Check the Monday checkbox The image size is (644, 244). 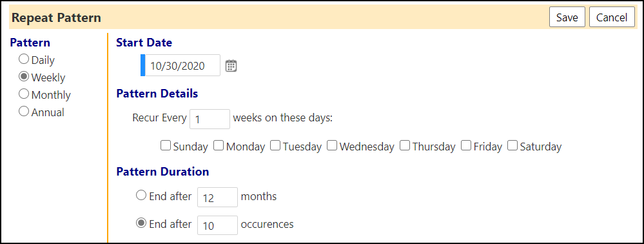click(219, 146)
